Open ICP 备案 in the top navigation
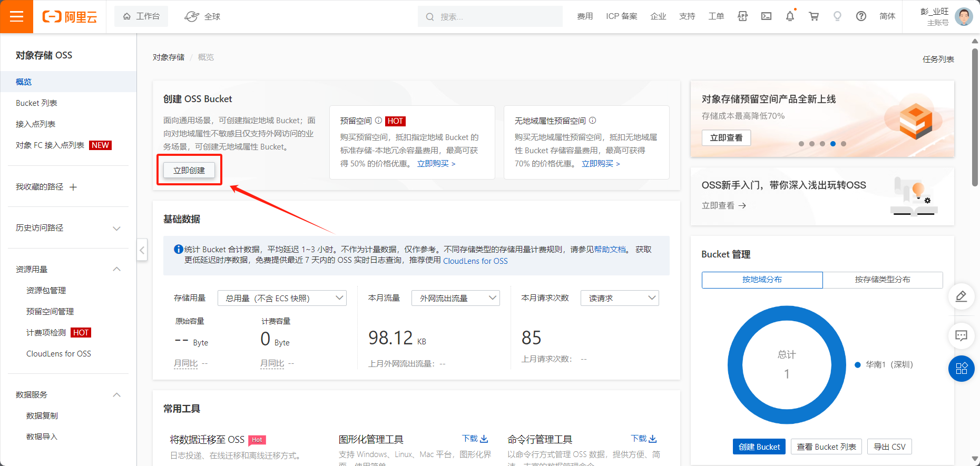Screen dimensions: 980x466 click(622, 16)
